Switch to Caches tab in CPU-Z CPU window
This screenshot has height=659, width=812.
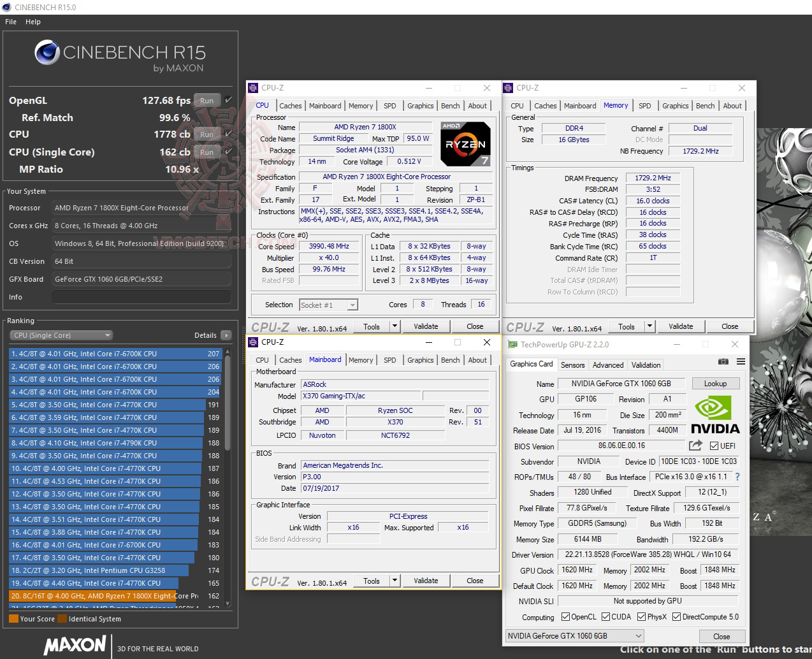tap(291, 106)
